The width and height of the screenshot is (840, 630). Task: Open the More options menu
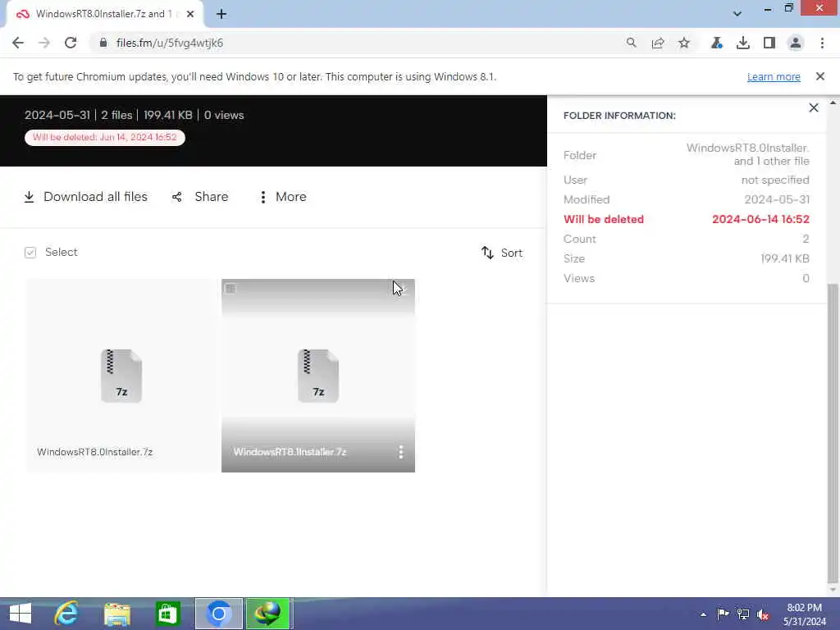[x=283, y=197]
